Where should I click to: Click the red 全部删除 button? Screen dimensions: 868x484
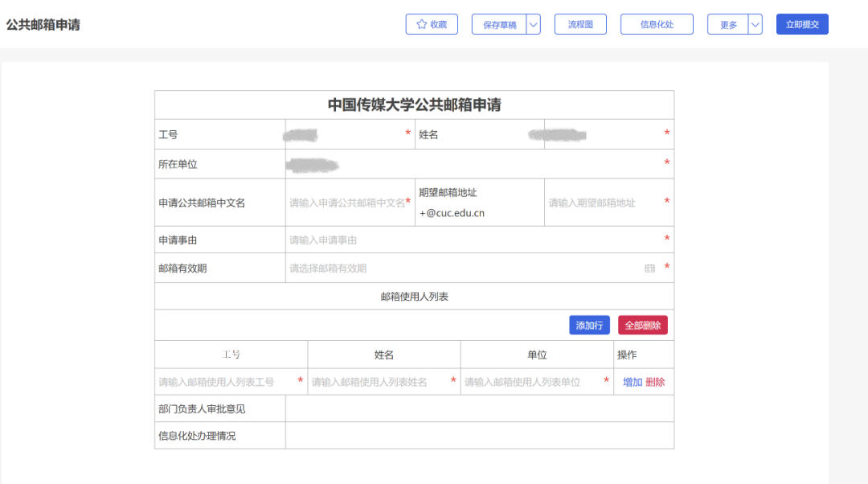click(x=643, y=326)
